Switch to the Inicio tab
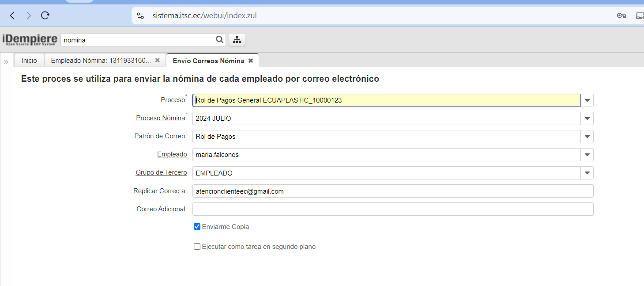The image size is (644, 286). click(x=29, y=60)
